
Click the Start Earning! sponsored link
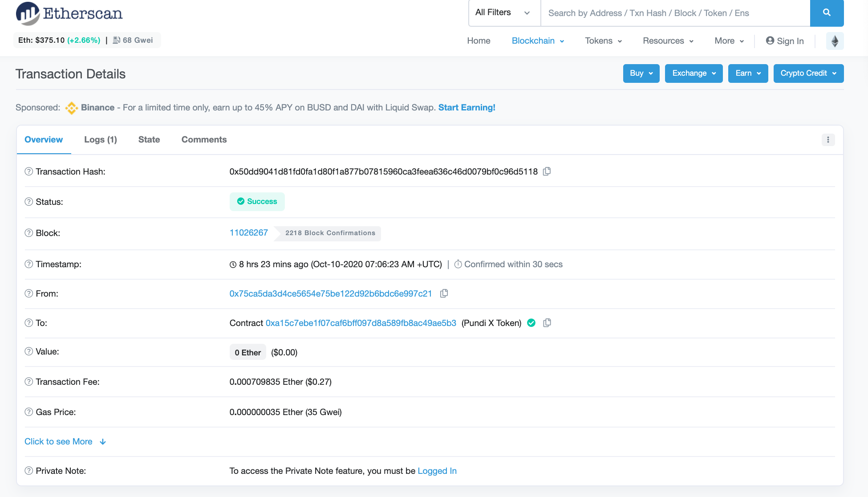[x=466, y=107]
